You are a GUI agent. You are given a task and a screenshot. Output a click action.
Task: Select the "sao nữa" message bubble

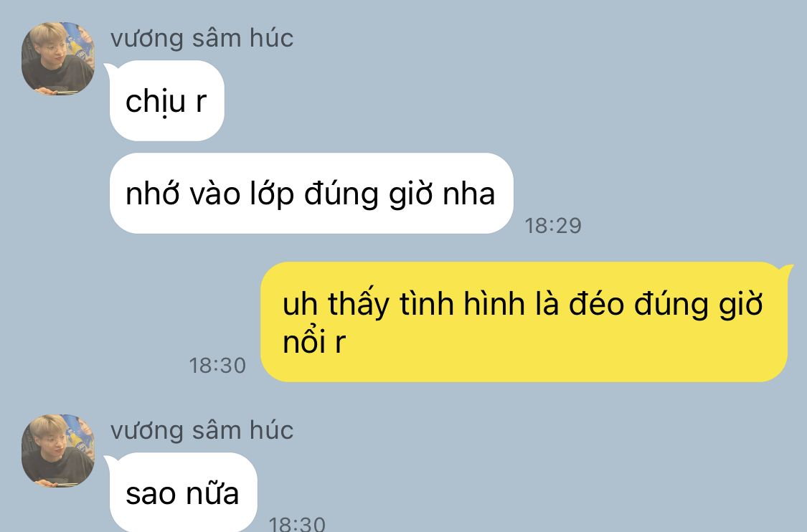coord(183,493)
